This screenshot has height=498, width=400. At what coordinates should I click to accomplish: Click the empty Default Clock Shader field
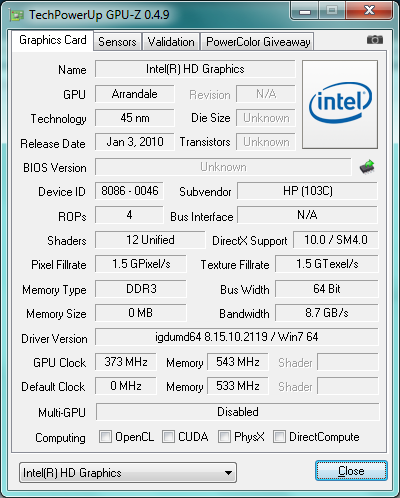click(348, 386)
